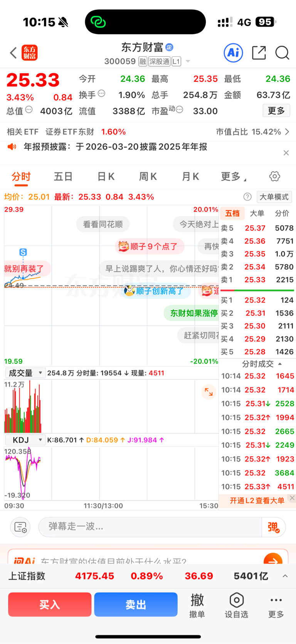This screenshot has width=296, height=644.
Task: Toggle the 弹 bullet comments switch
Action: [274, 527]
